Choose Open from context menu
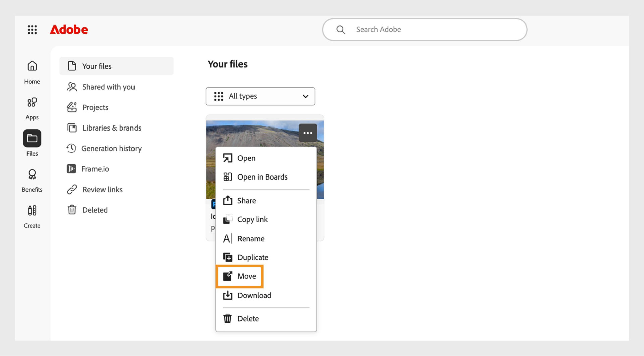The image size is (644, 356). (266, 158)
